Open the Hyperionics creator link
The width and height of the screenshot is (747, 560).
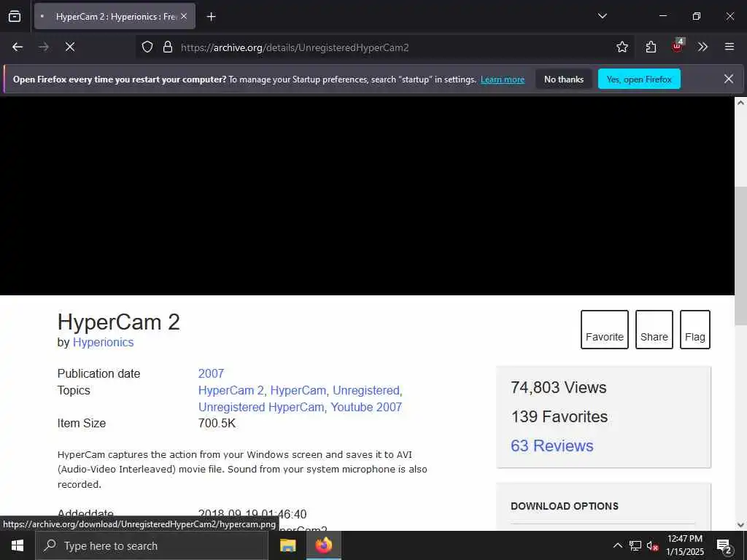tap(103, 343)
